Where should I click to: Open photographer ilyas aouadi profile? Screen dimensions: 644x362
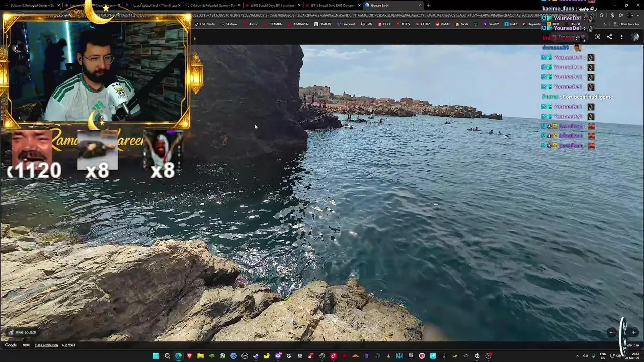[x=22, y=332]
